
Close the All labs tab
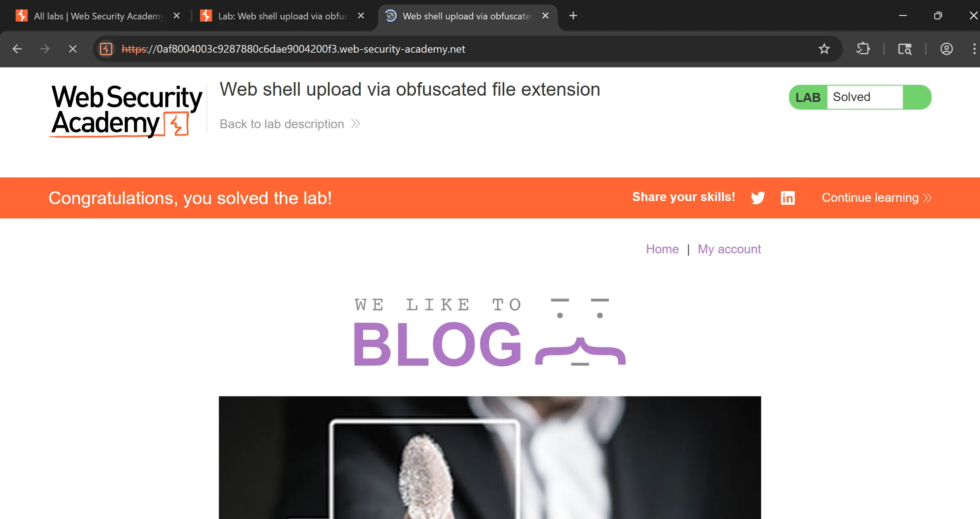click(x=177, y=16)
